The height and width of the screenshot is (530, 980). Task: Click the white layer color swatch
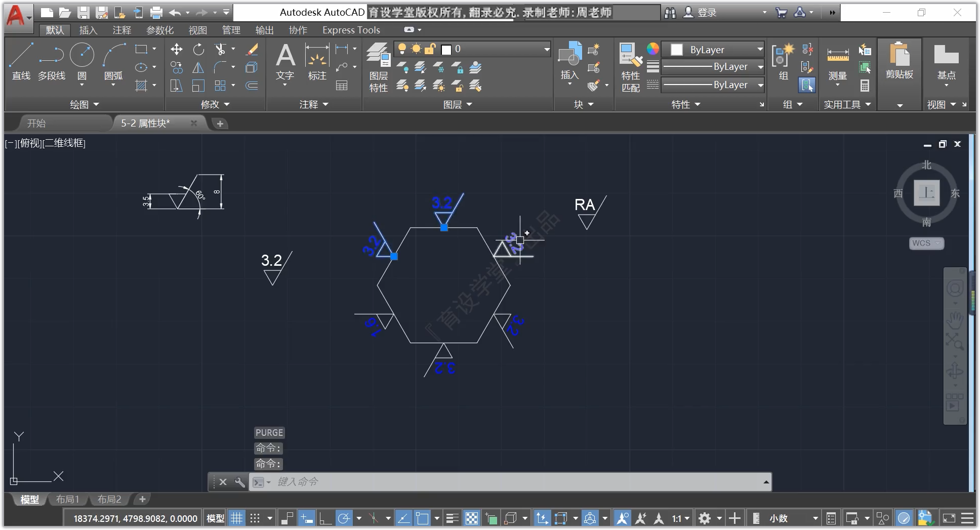pos(446,50)
